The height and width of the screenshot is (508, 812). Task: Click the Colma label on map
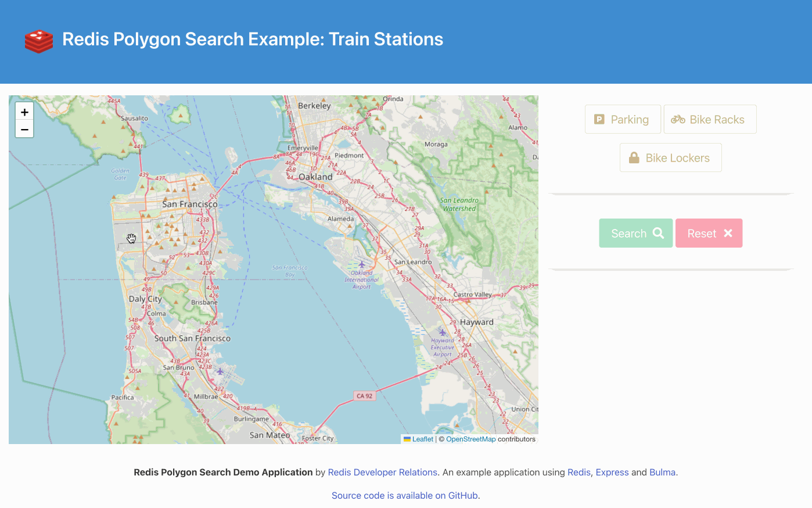pyautogui.click(x=156, y=313)
